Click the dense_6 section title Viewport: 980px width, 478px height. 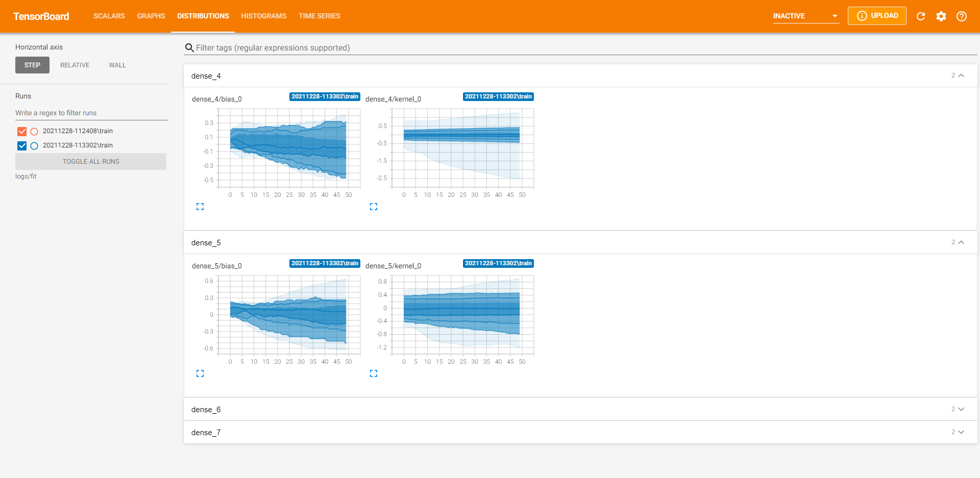(x=206, y=410)
